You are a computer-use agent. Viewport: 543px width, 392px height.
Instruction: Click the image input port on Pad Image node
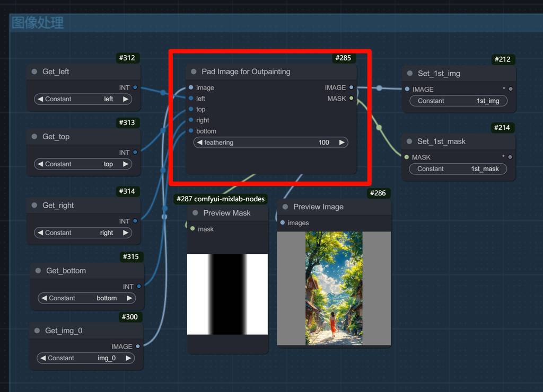pyautogui.click(x=191, y=87)
